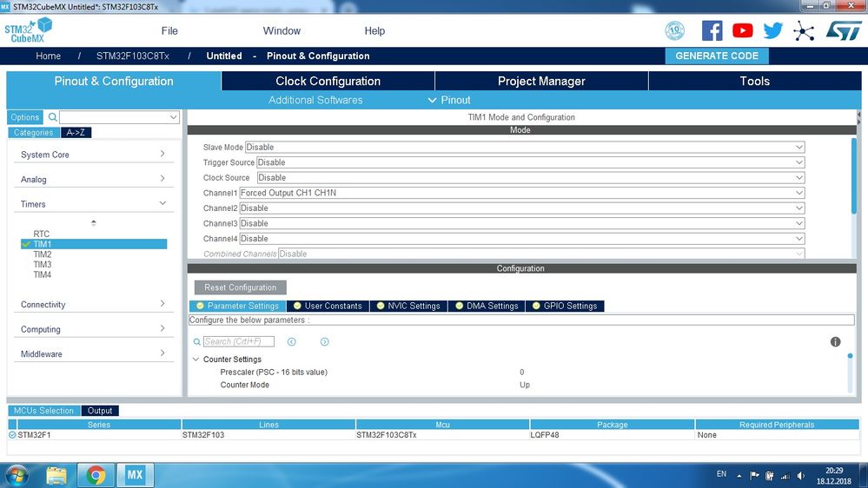868x488 pixels.
Task: Open the Pinout dropdown menu
Action: click(449, 100)
